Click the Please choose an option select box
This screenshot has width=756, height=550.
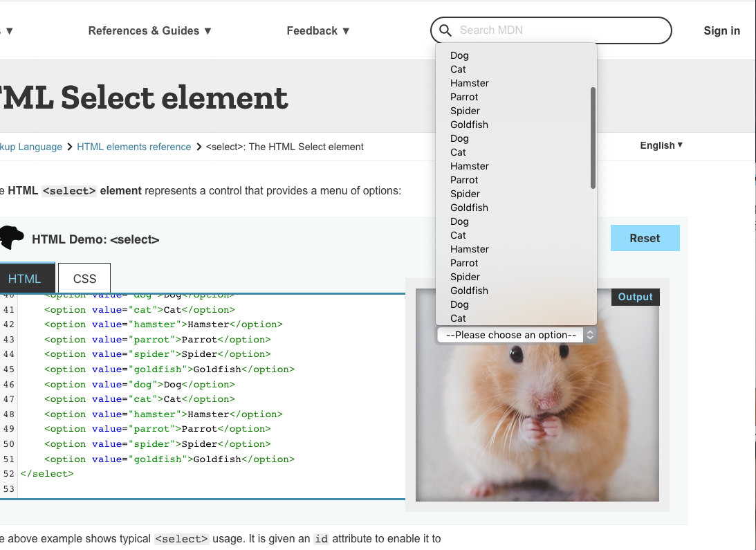(517, 335)
